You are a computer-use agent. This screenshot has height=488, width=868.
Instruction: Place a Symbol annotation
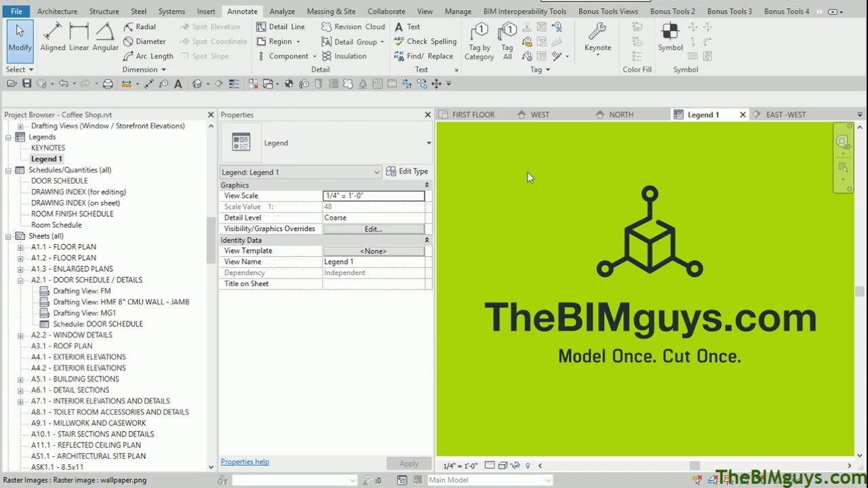pos(670,37)
